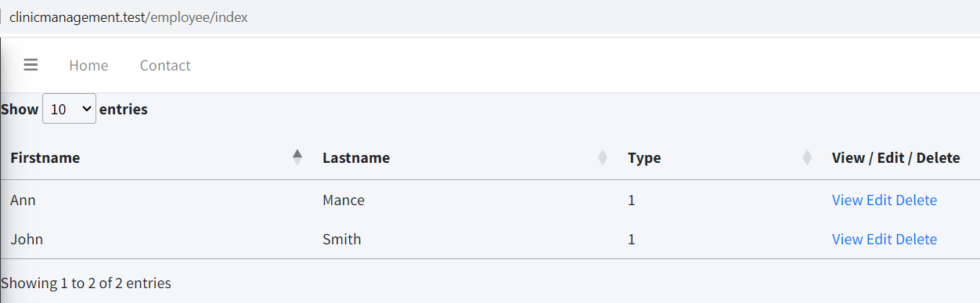Edit Ann Mance's record
980x303 pixels.
pos(879,200)
